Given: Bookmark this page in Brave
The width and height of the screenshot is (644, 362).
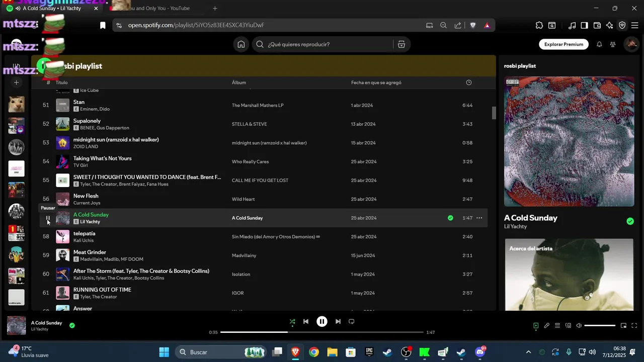Looking at the screenshot, I should (103, 25).
